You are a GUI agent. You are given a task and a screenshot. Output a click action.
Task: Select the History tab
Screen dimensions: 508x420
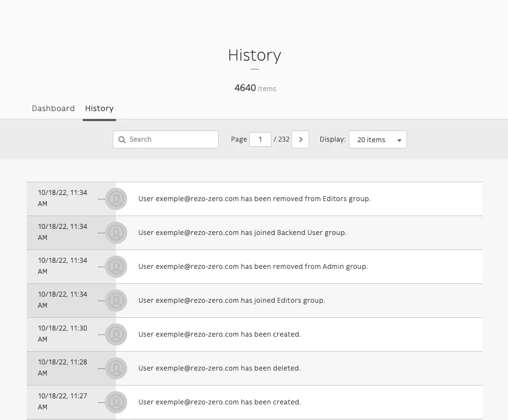click(99, 108)
